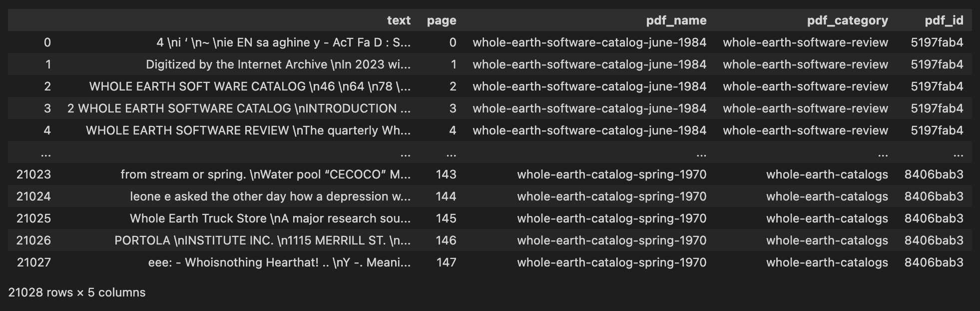Viewport: 980px width, 311px height.
Task: Click the "pdf_name" column header
Action: tap(676, 20)
